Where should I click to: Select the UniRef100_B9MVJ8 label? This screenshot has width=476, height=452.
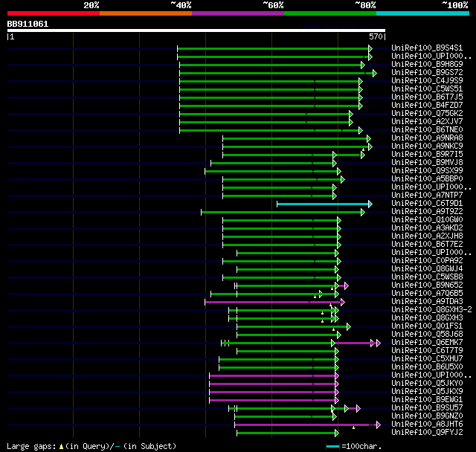(427, 163)
